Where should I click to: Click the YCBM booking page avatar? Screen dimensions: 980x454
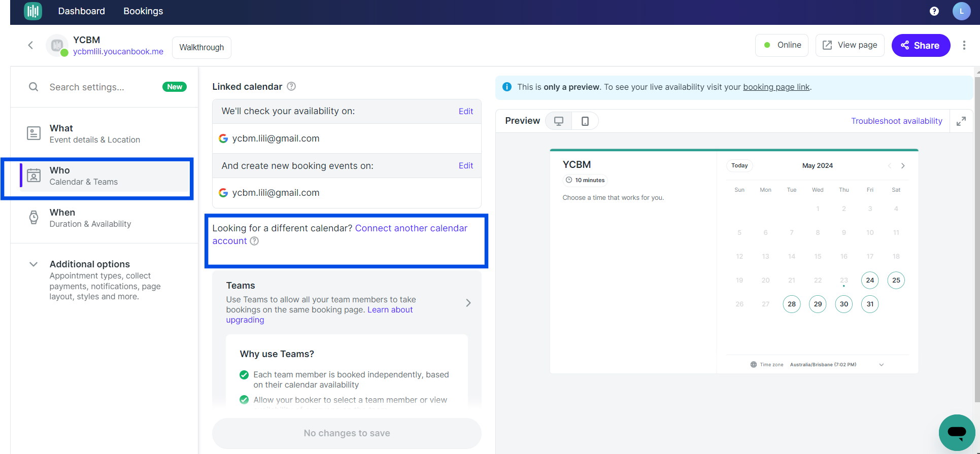57,45
